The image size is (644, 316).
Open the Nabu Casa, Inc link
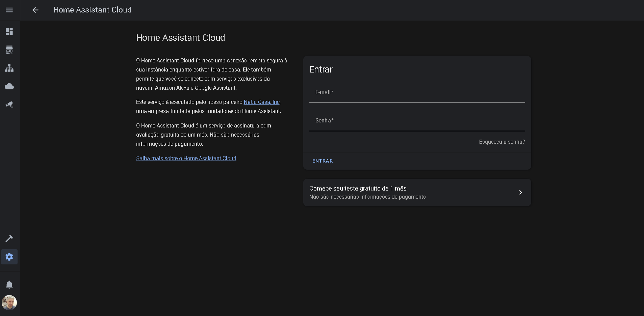[262, 102]
